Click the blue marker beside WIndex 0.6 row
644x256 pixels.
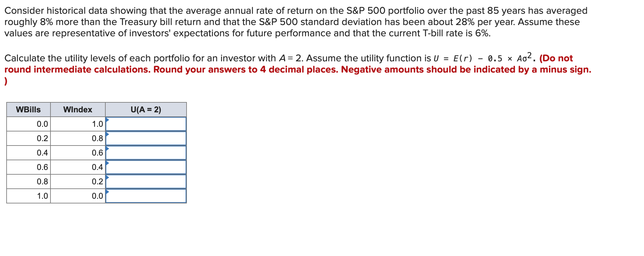click(x=108, y=149)
